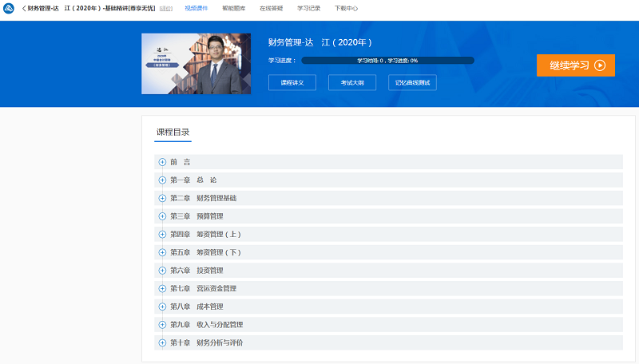Screen dimensions: 639x364
Task: Click the 考试大纲 button
Action: coord(352,83)
